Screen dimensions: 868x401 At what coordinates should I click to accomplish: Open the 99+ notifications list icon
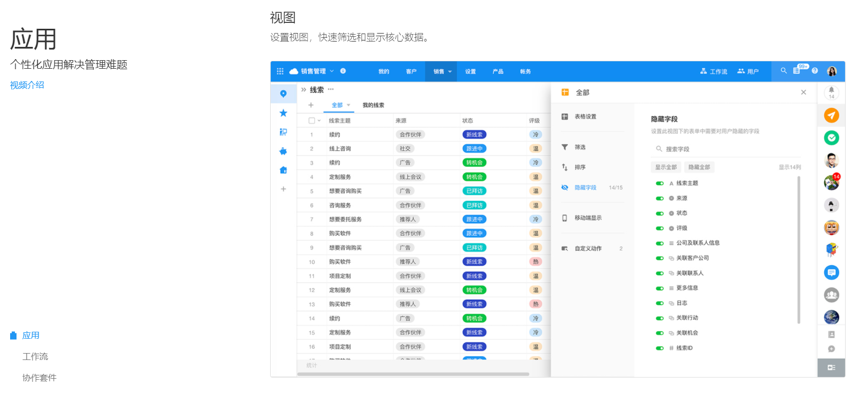(x=797, y=70)
